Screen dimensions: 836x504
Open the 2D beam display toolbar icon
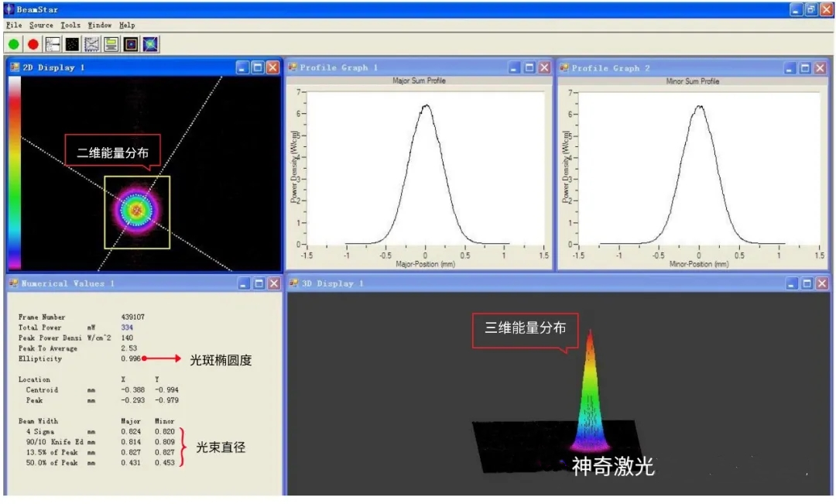[131, 44]
